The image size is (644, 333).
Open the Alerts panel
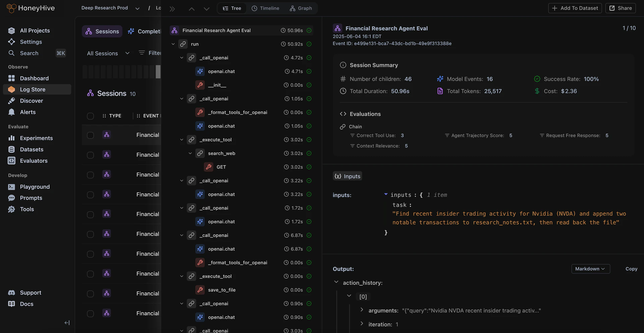[28, 112]
